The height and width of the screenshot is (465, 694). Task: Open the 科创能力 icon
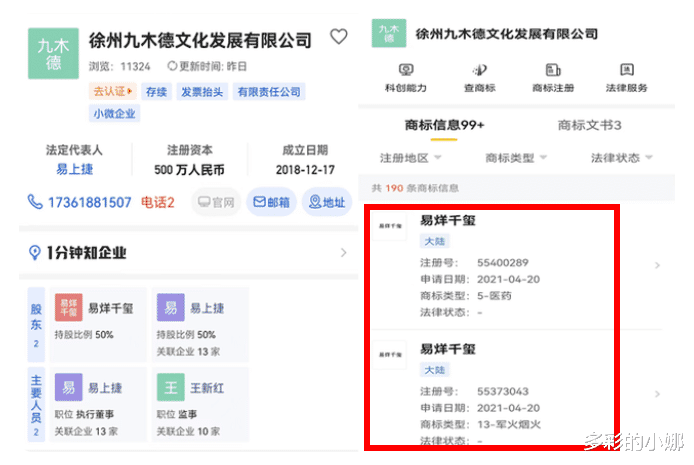click(x=406, y=70)
